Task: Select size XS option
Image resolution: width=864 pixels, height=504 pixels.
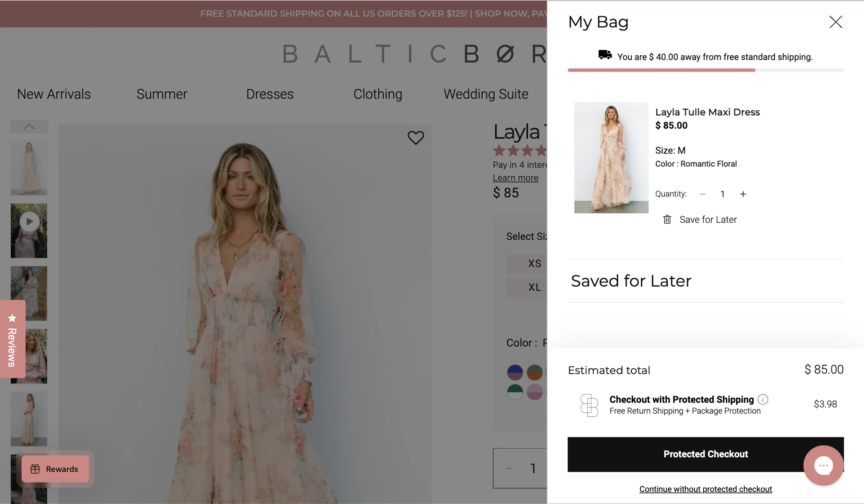Action: 534,264
